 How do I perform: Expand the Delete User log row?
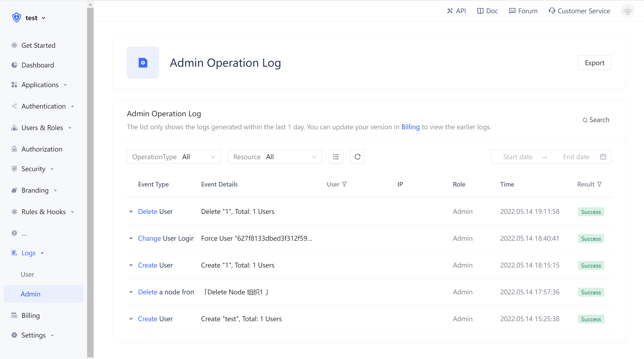click(131, 212)
